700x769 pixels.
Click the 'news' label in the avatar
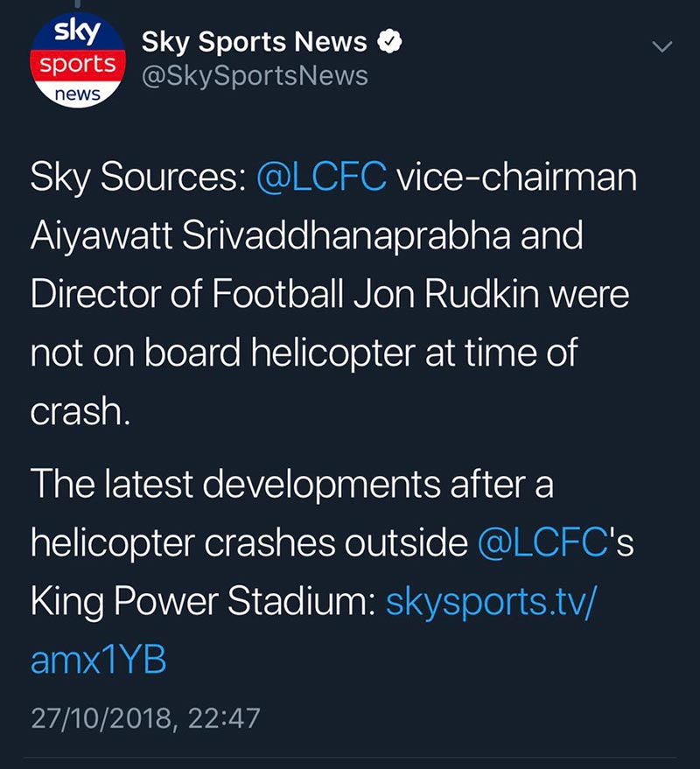pyautogui.click(x=78, y=94)
